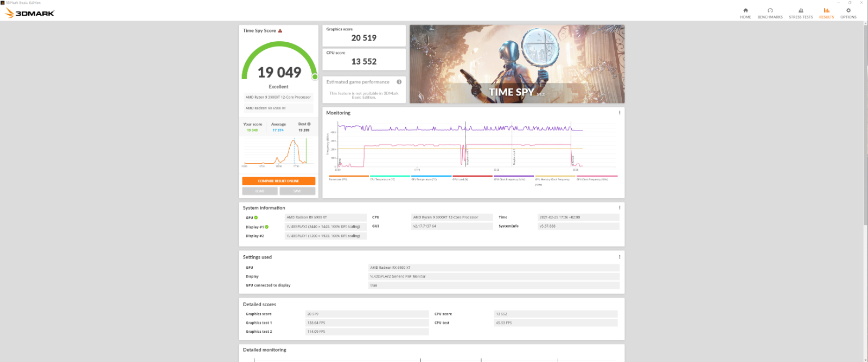Viewport: 868px width, 362px height.
Task: Click the Display #1 resolution value
Action: 325,227
